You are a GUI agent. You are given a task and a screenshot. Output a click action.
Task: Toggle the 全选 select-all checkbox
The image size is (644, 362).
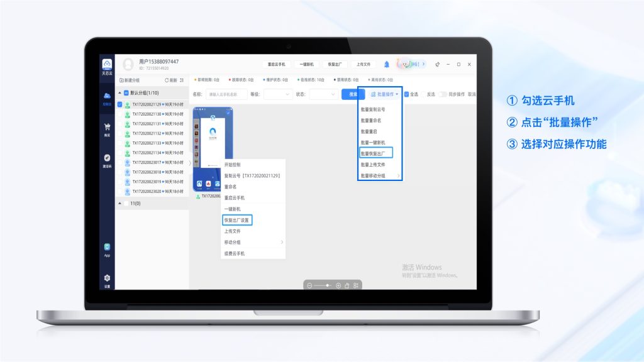(x=407, y=94)
